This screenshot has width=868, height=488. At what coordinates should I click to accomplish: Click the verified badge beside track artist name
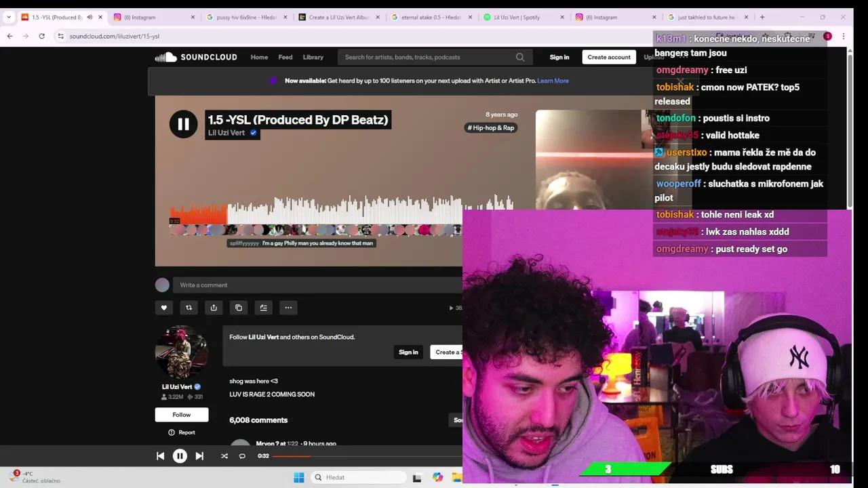click(253, 133)
